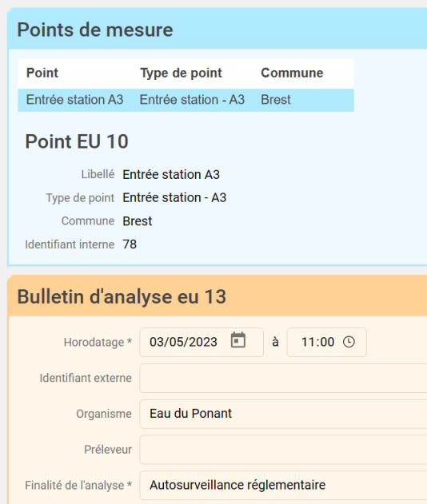Viewport: 427px width, 504px height.
Task: Select the Entrée station A3 table row
Action: (186, 100)
